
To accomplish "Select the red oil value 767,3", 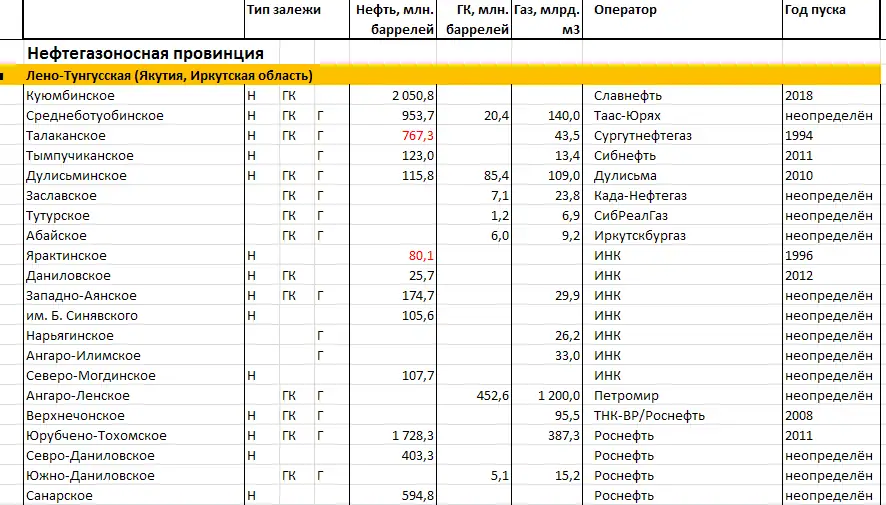I will (418, 136).
